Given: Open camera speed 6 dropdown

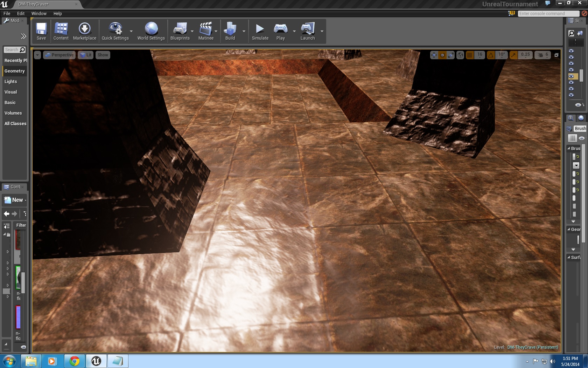Looking at the screenshot, I should point(543,55).
